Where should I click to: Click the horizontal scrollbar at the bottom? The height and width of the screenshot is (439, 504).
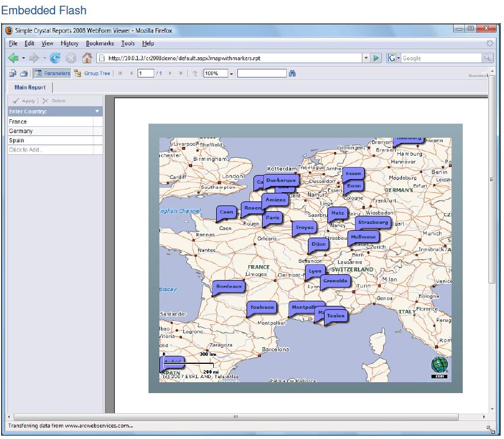coord(236,417)
